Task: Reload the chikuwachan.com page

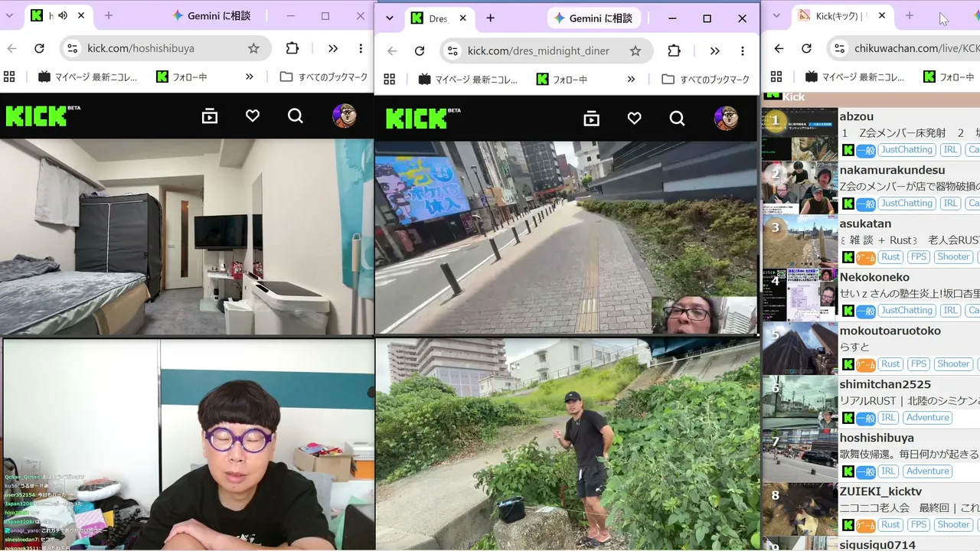Action: (806, 48)
